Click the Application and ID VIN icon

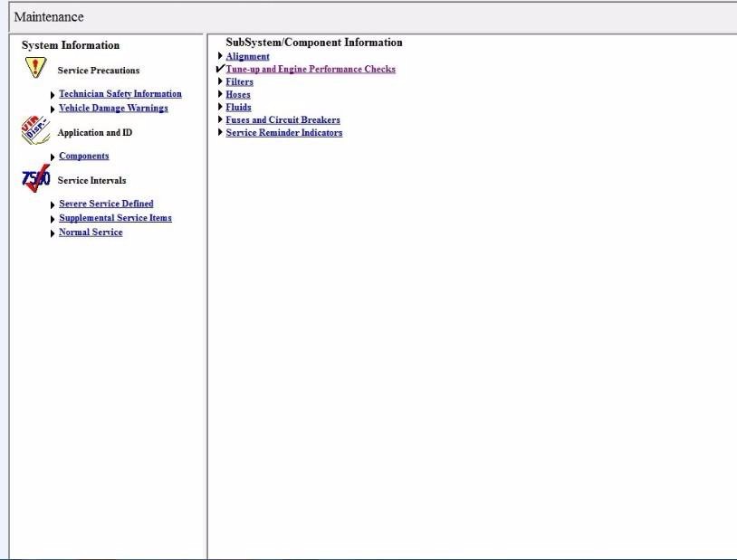tap(35, 131)
